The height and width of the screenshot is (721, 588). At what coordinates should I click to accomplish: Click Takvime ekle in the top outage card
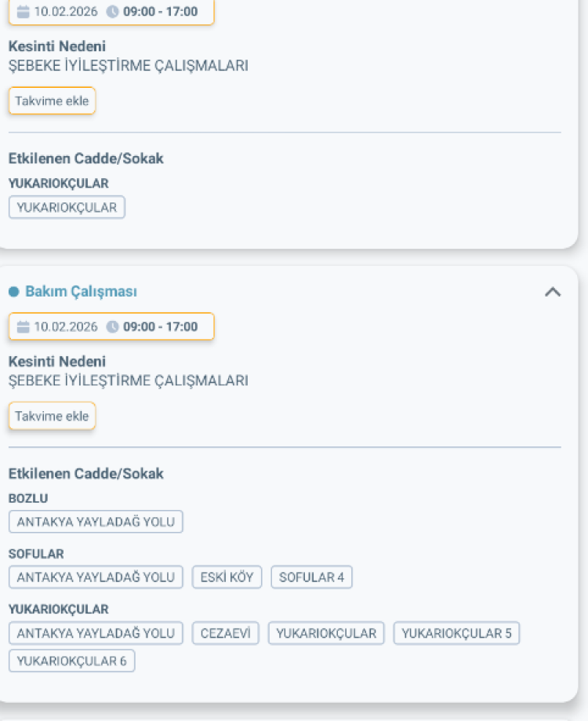pyautogui.click(x=52, y=100)
